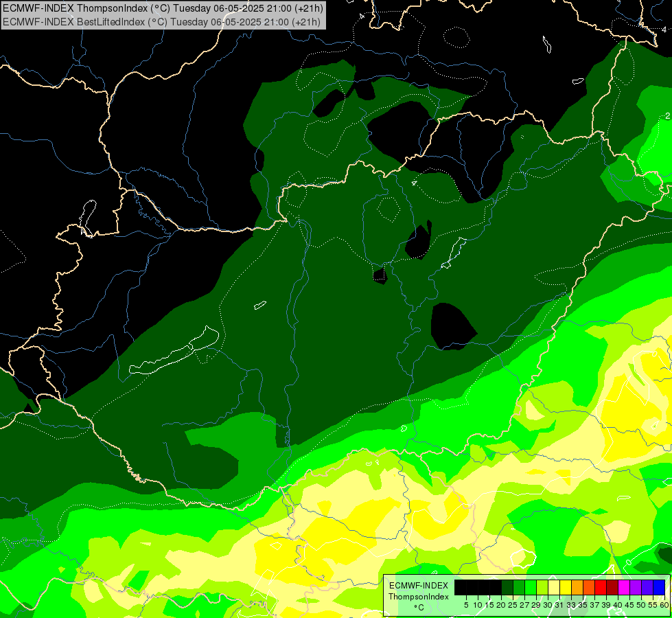Viewport: 672px width, 618px height.
Task: Click the legend tick value '60'
Action: pyautogui.click(x=664, y=605)
